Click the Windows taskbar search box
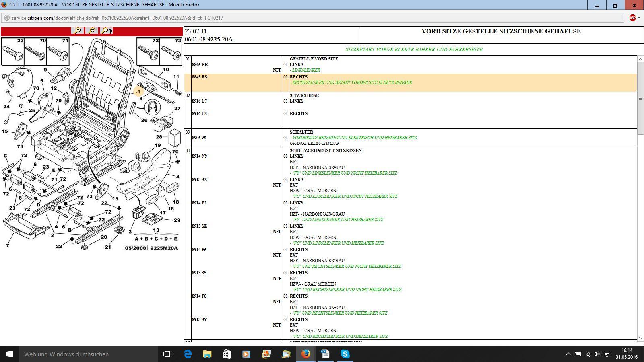 (x=89, y=354)
